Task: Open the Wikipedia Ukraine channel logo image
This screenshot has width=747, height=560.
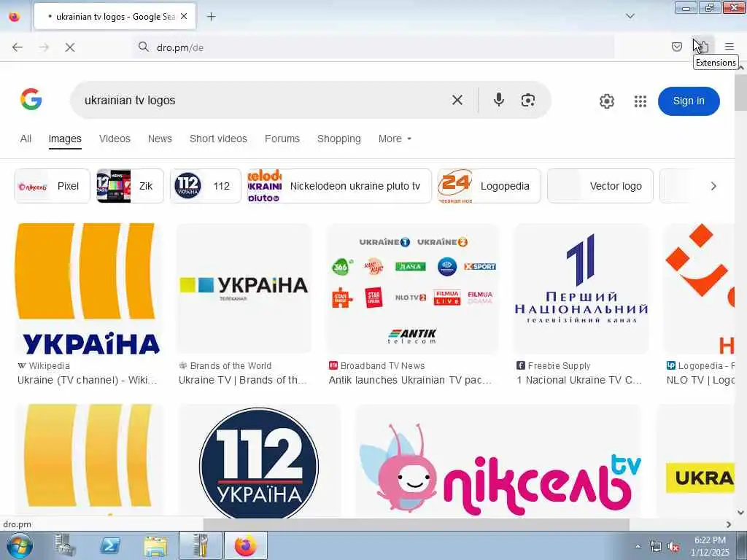Action: pyautogui.click(x=88, y=289)
